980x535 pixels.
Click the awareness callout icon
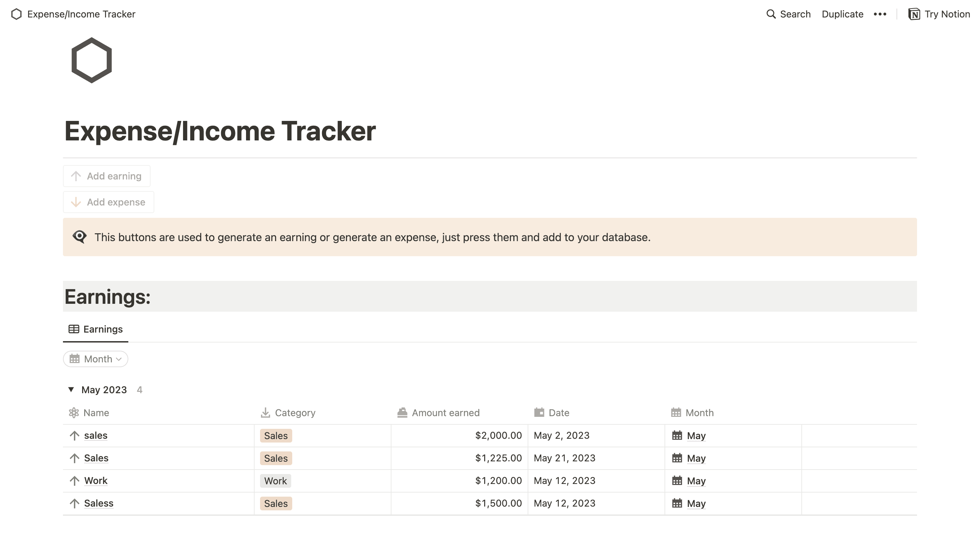[x=80, y=236]
